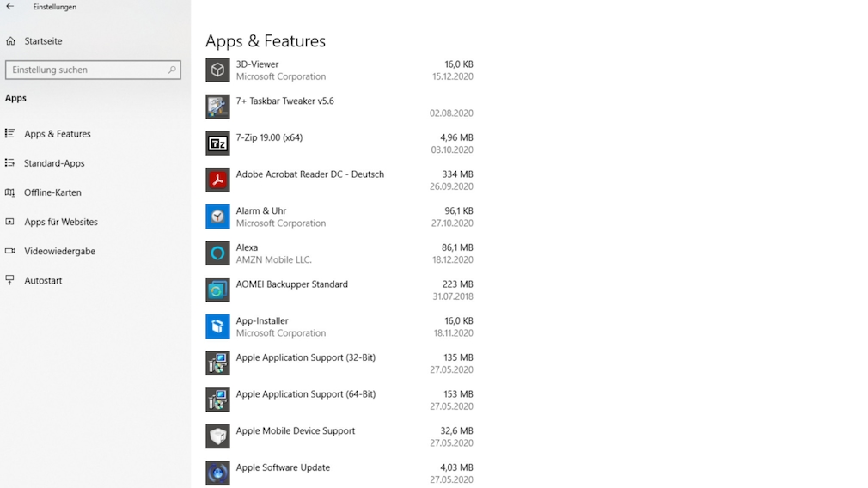The height and width of the screenshot is (488, 868).
Task: Click the 3D-Viewer cube icon
Action: (217, 70)
